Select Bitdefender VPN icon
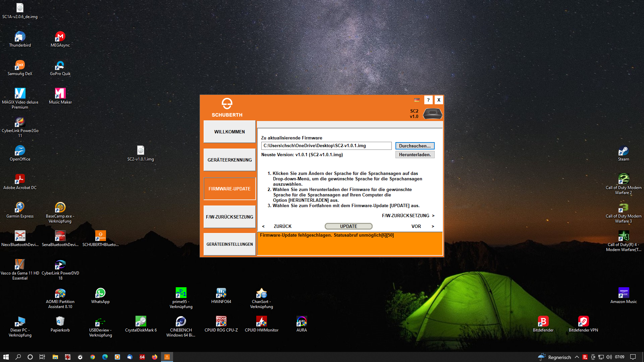This screenshot has width=644, height=362. point(583,324)
